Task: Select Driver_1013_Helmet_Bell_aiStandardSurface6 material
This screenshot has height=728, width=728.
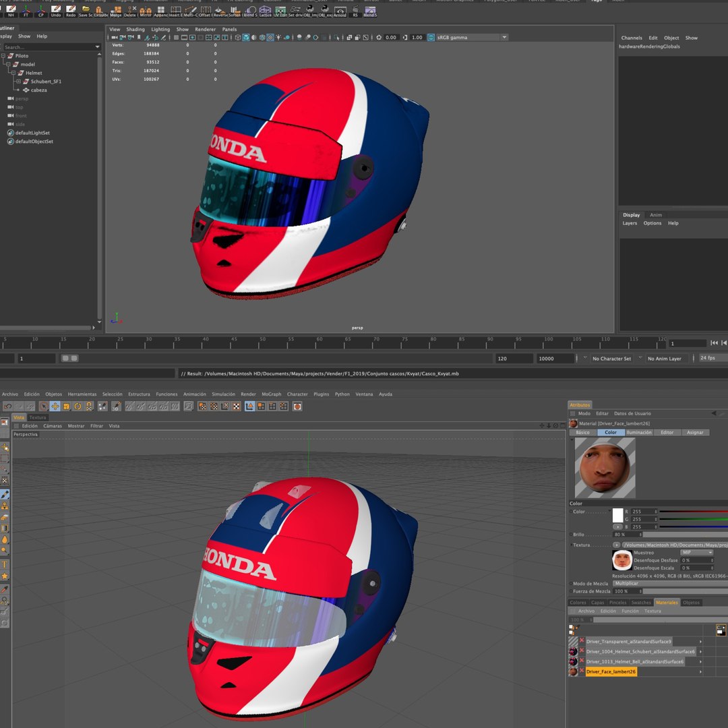Action: click(635, 662)
